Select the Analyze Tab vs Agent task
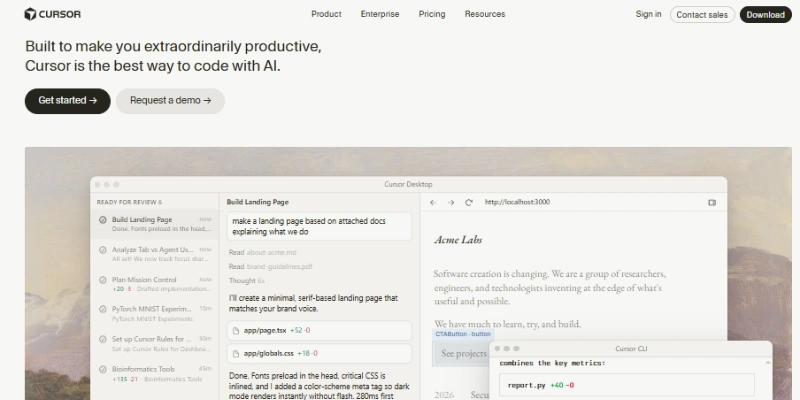This screenshot has width=800, height=400. click(155, 254)
